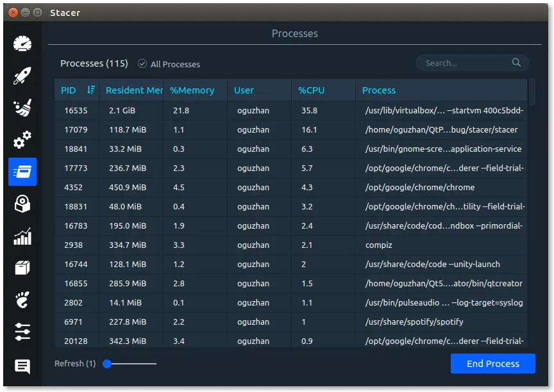The image size is (554, 392).
Task: Open GNOME settings foot icon
Action: click(x=22, y=300)
